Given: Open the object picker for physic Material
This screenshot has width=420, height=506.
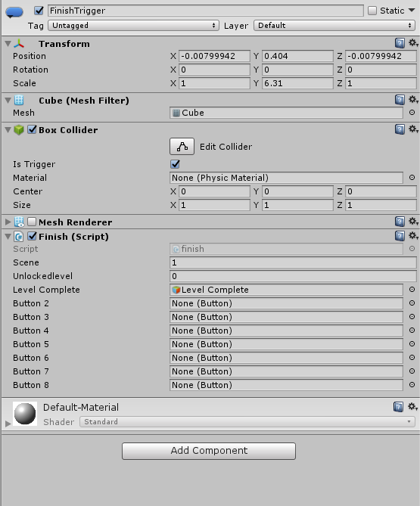Looking at the screenshot, I should [412, 178].
